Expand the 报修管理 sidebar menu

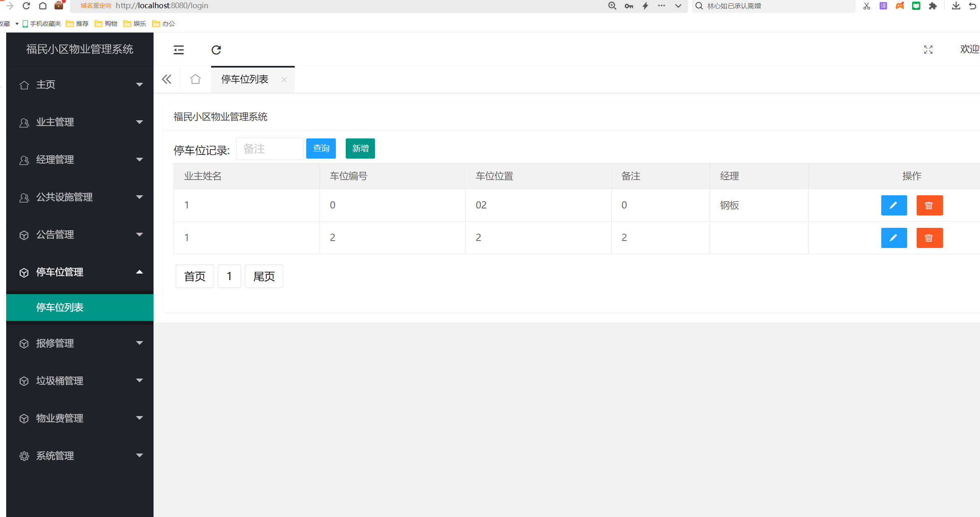point(80,343)
